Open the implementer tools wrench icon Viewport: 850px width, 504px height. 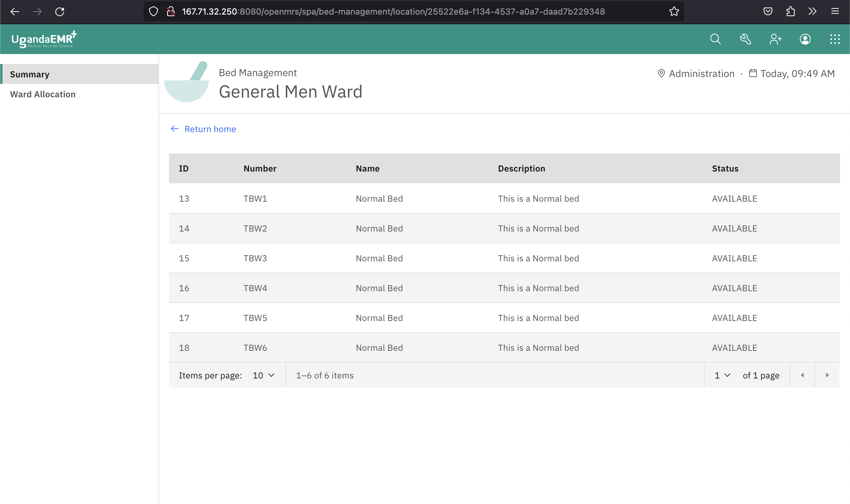coord(745,39)
